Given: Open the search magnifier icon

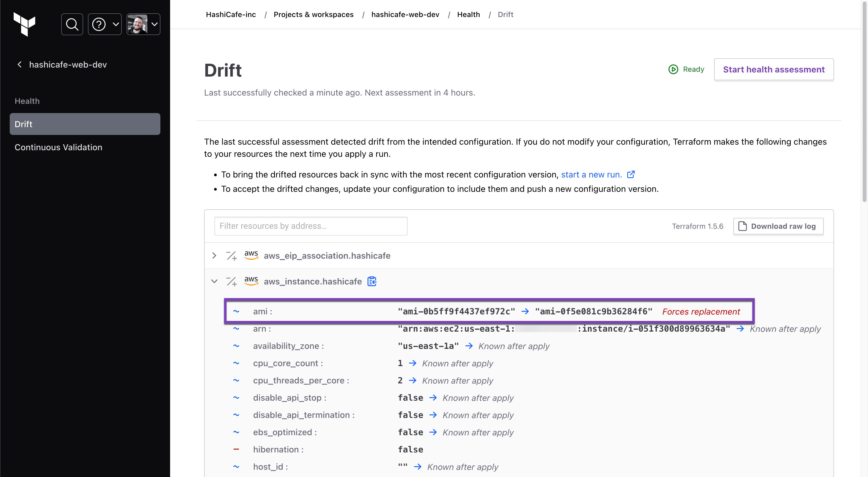Looking at the screenshot, I should [x=72, y=24].
